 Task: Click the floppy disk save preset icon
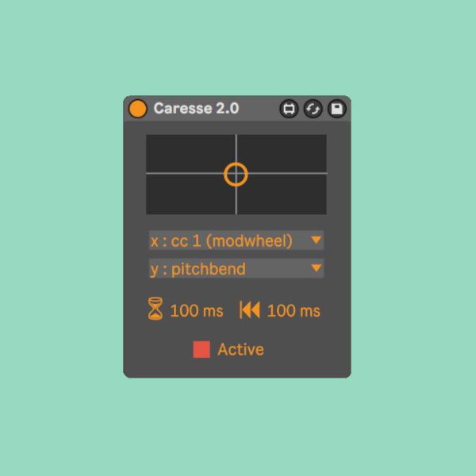click(337, 109)
